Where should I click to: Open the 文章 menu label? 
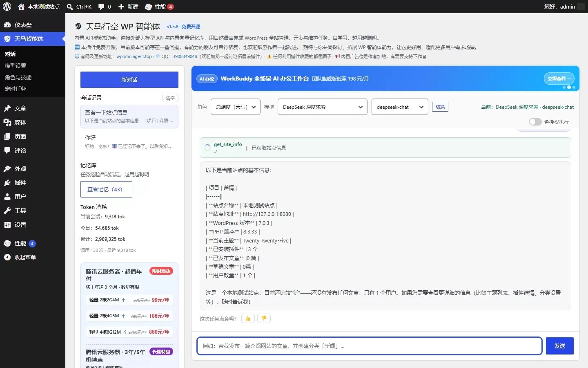click(20, 108)
